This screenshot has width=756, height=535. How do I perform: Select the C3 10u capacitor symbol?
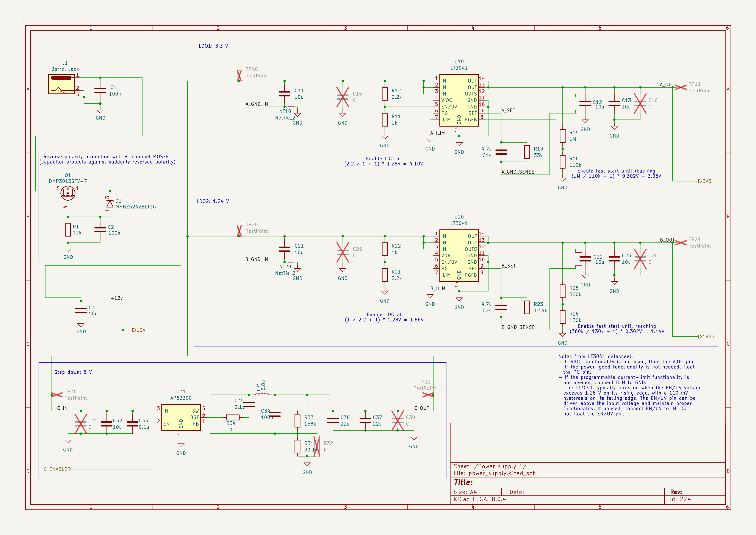(81, 311)
